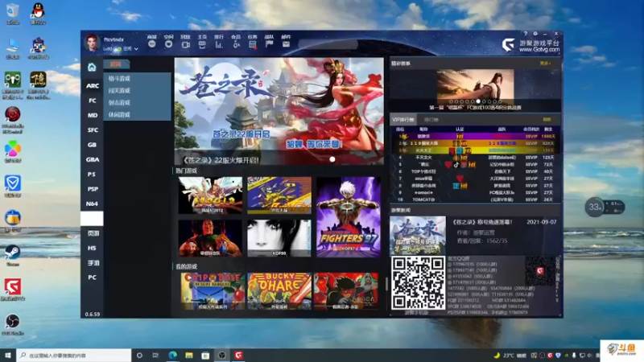Click the 刷新 refresh link
Screen dimensions: 644x362
coord(547,120)
